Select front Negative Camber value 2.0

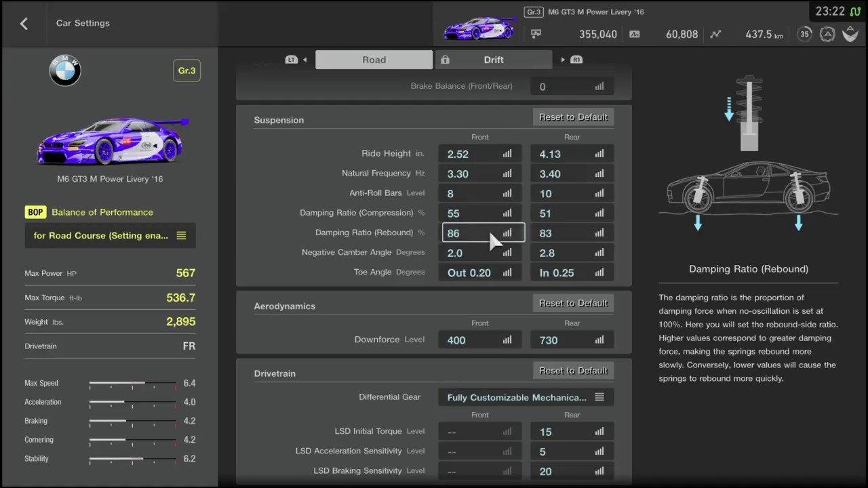click(x=455, y=253)
